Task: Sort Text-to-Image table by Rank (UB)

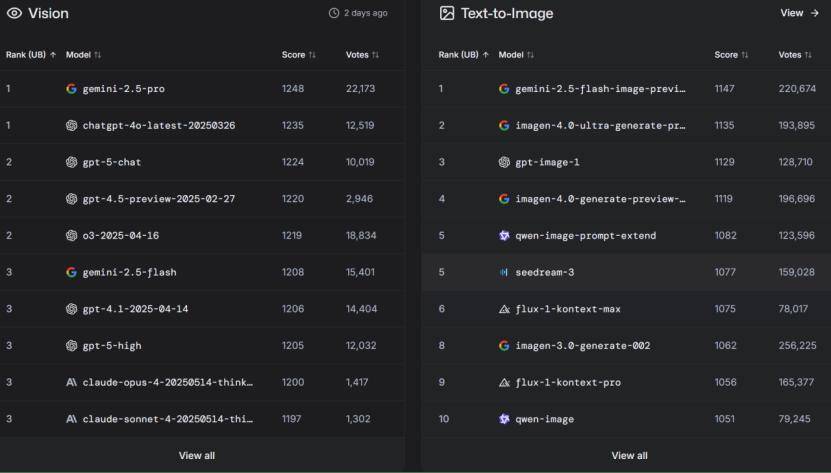Action: [463, 55]
